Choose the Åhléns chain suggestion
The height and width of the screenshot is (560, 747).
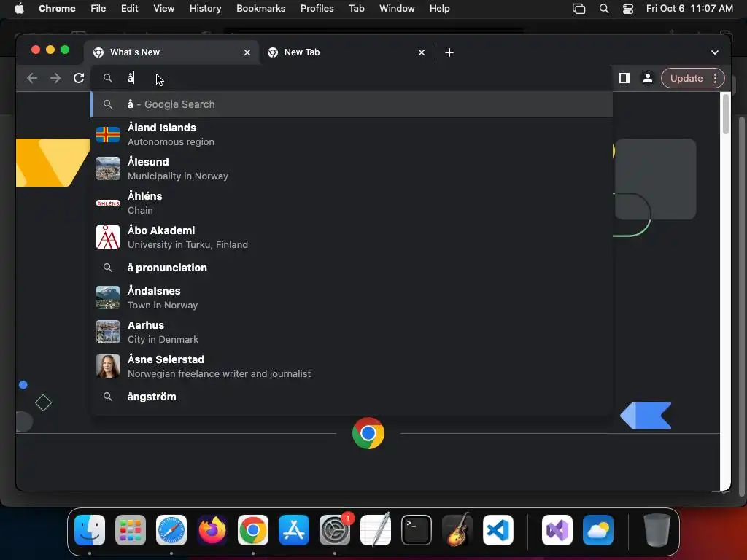click(352, 203)
